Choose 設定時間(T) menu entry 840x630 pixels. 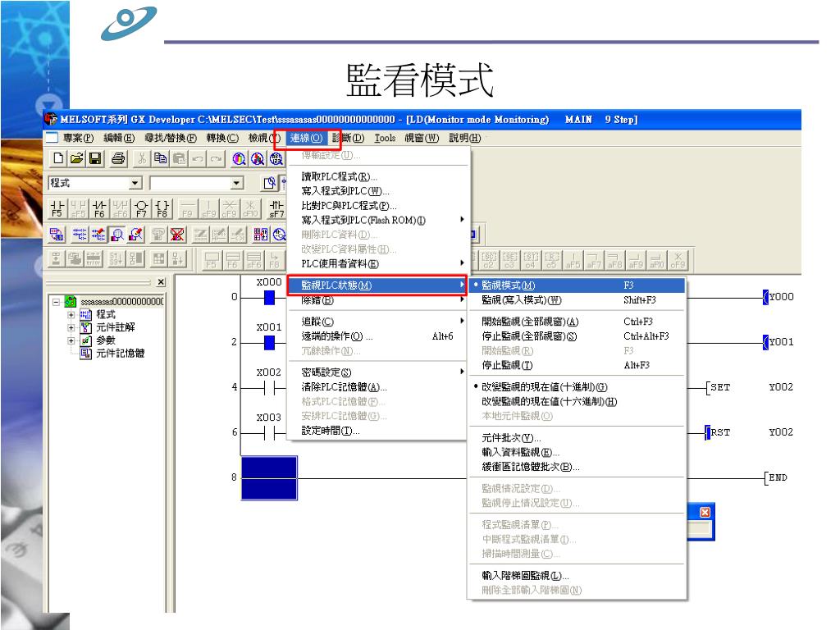[377, 431]
